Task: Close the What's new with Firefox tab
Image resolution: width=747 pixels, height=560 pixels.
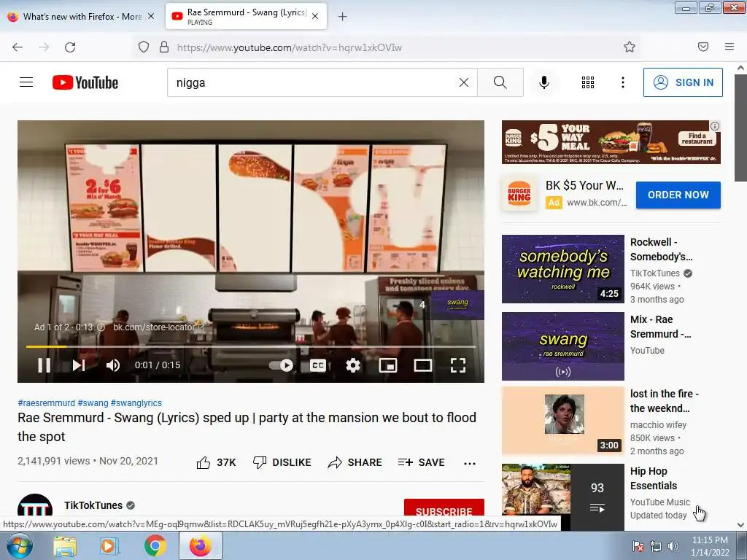Action: click(151, 16)
